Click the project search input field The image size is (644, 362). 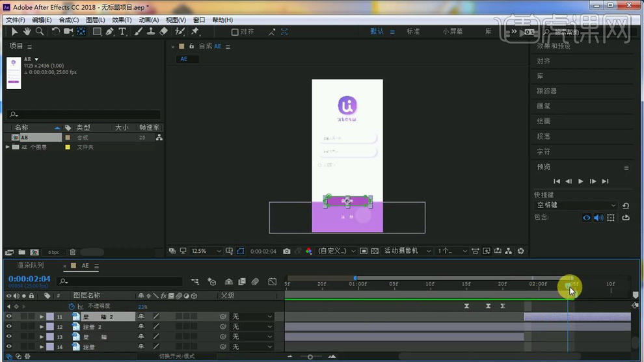tap(85, 115)
